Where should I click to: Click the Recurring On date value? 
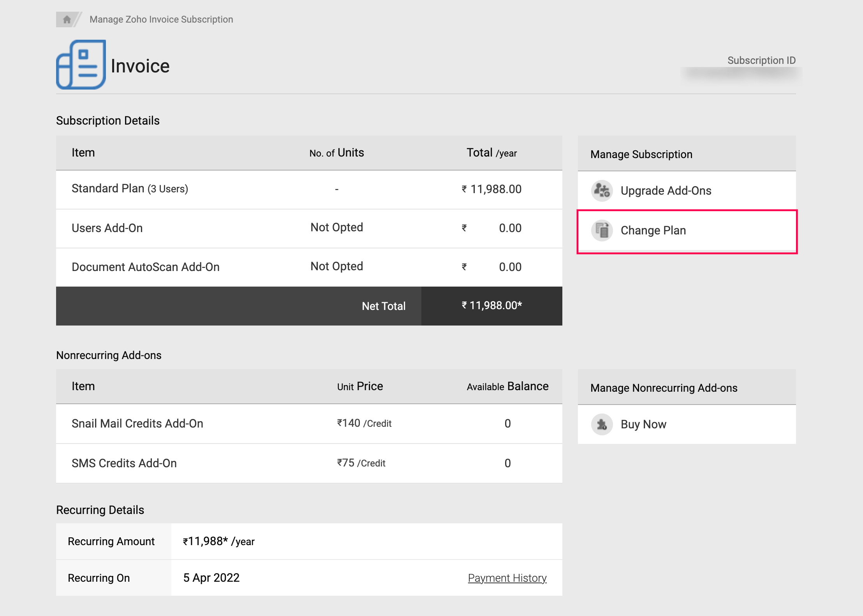point(211,578)
